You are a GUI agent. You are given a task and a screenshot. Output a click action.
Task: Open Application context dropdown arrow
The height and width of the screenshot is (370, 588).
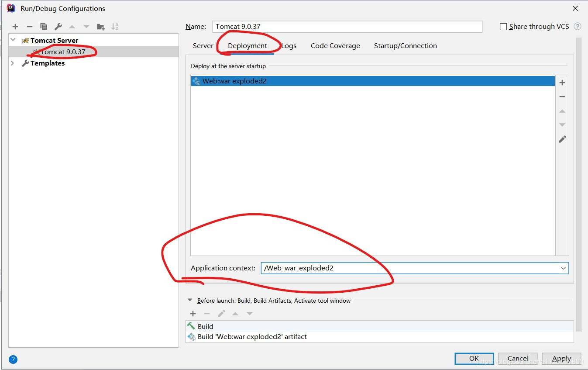tap(563, 268)
